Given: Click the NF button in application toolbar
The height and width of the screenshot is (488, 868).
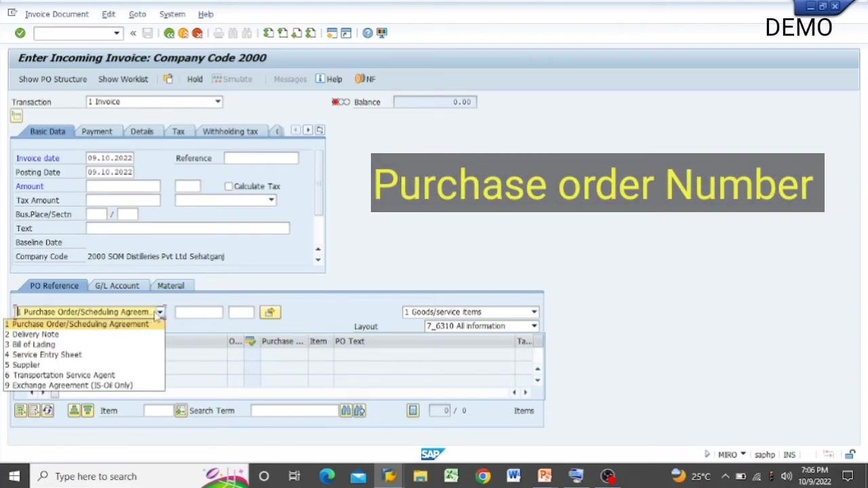Looking at the screenshot, I should (365, 79).
